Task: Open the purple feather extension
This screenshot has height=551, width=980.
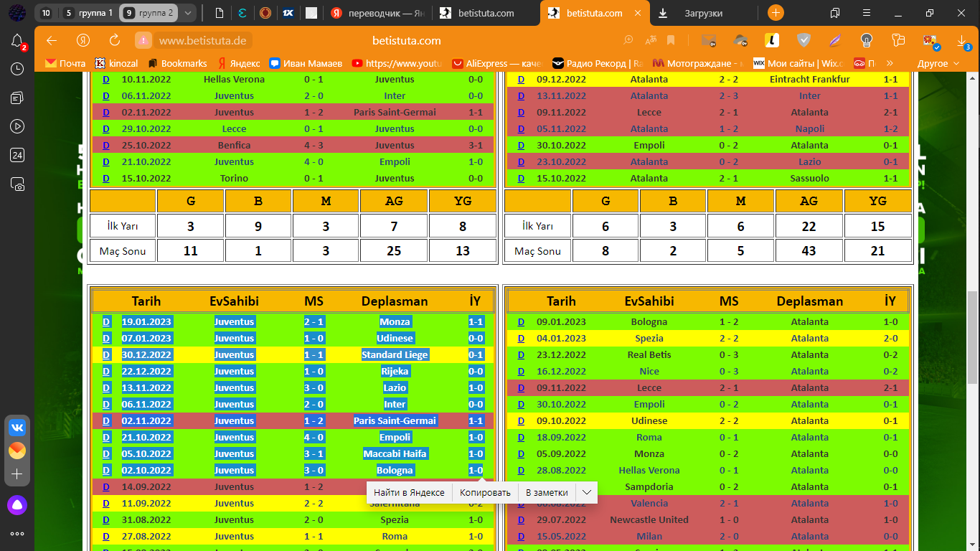Action: (836, 41)
